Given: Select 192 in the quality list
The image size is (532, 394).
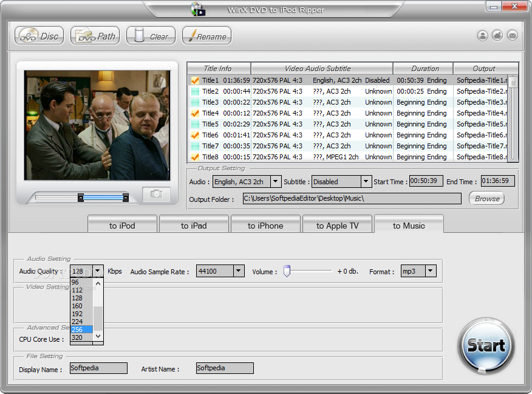Looking at the screenshot, I should (x=81, y=314).
